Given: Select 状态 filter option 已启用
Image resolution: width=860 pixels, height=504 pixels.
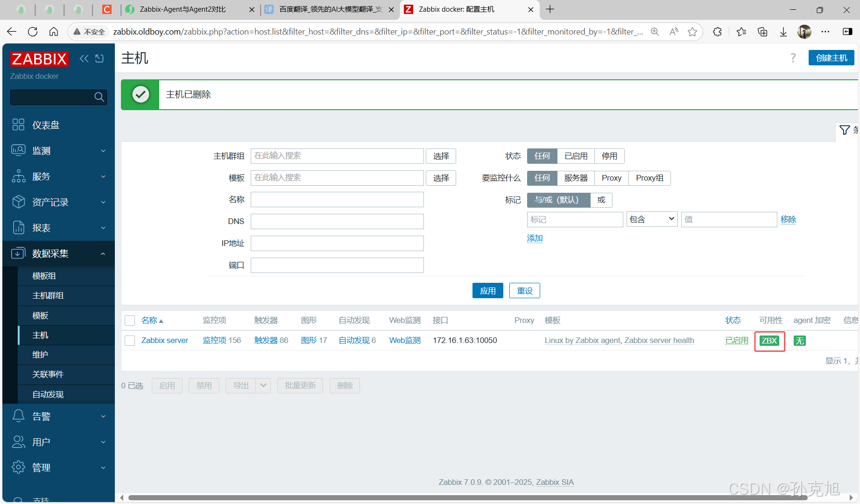Looking at the screenshot, I should (x=576, y=156).
